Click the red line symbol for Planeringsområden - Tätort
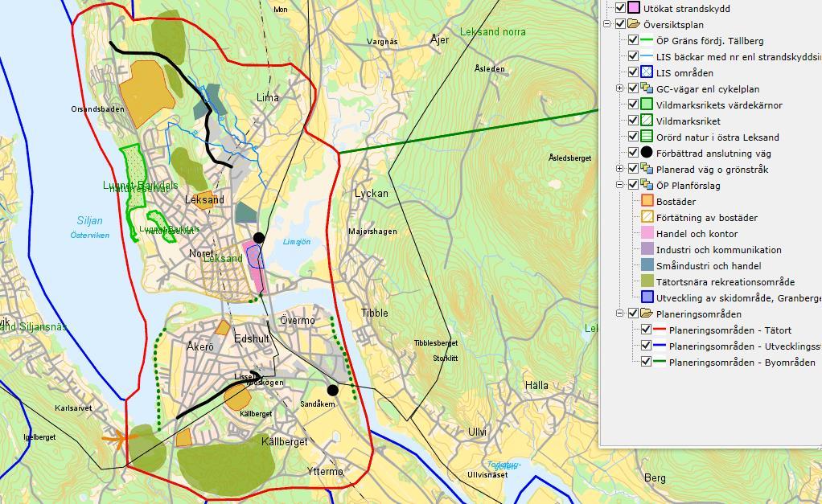822x504 pixels. (x=660, y=330)
